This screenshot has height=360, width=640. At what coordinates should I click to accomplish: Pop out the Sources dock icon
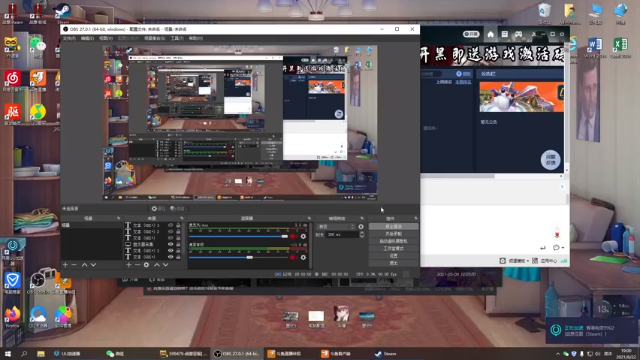pos(182,219)
